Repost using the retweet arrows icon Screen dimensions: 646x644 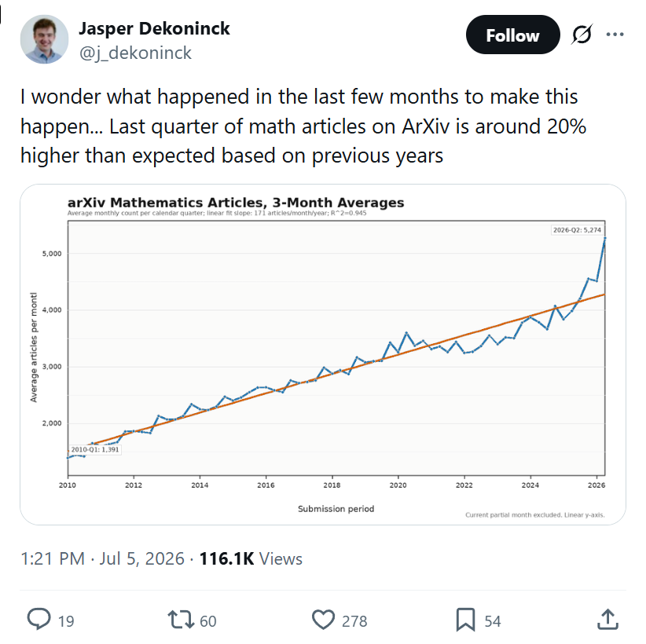181,620
